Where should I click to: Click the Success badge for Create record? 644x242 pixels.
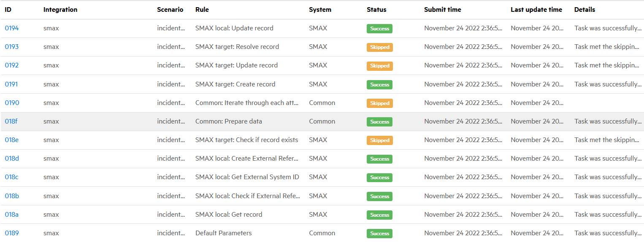379,85
